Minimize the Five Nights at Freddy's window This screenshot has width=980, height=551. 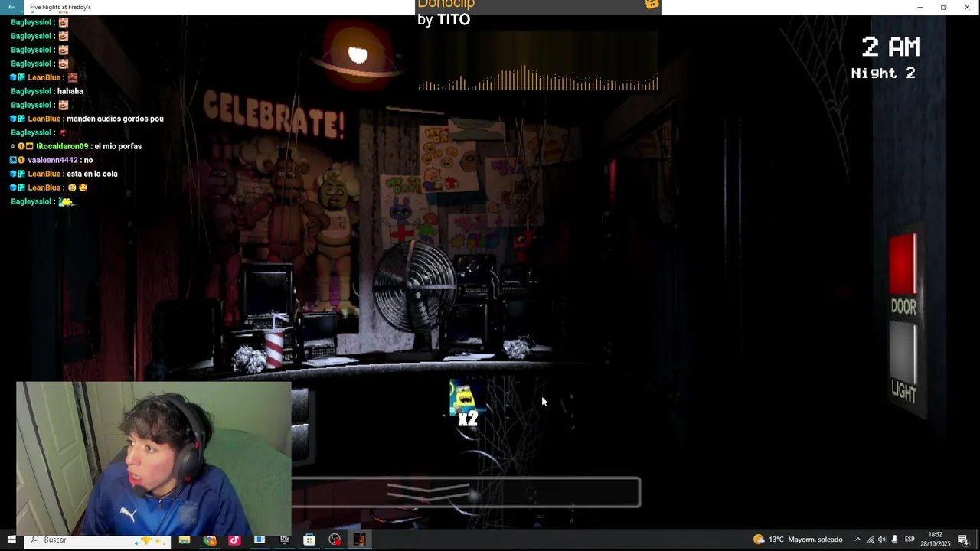click(x=920, y=7)
